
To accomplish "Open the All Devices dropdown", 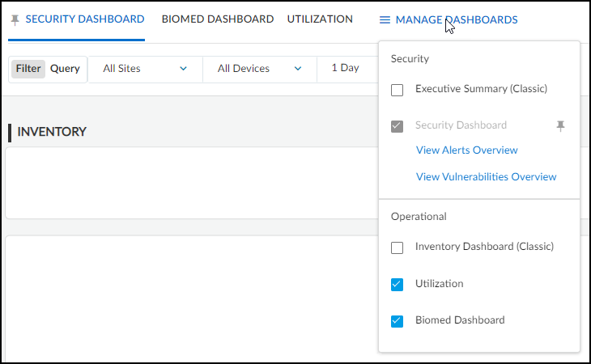I will pyautogui.click(x=259, y=69).
